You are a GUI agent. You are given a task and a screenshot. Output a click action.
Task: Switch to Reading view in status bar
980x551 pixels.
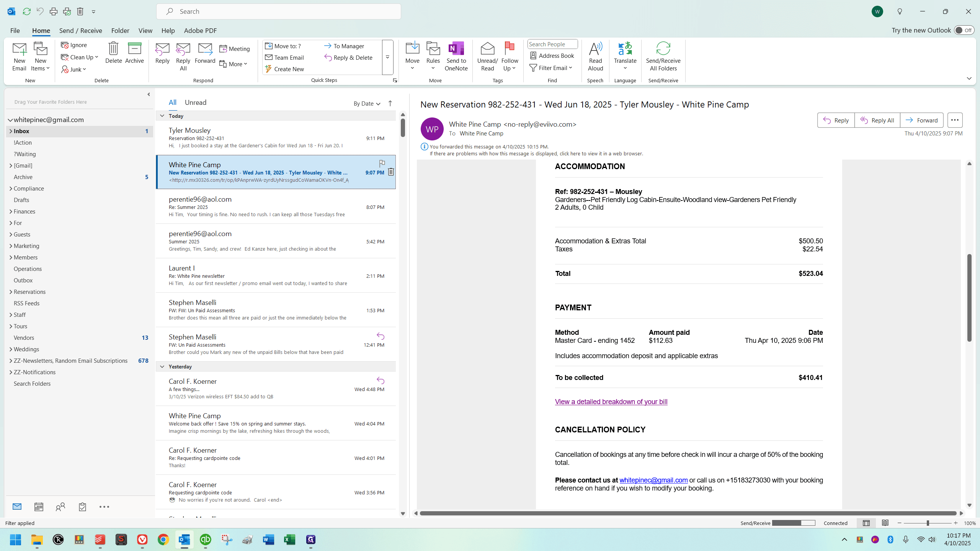tap(885, 523)
